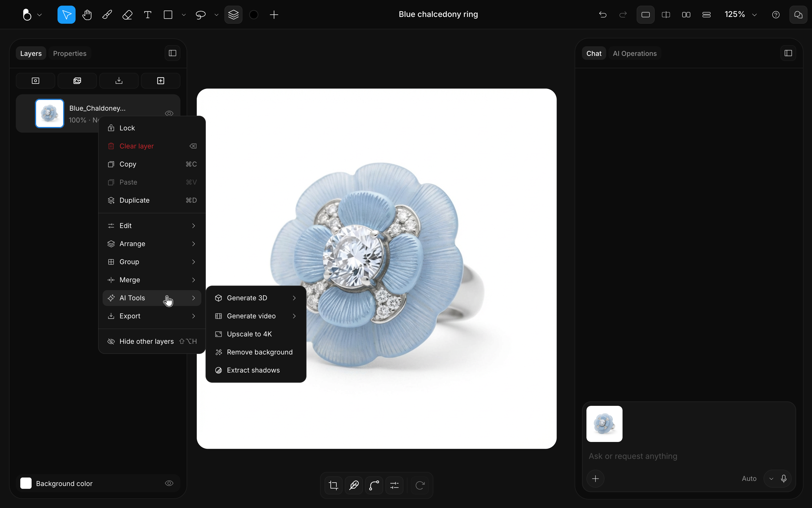The image size is (812, 508).
Task: Click Extract shadows menu item
Action: coord(256,370)
